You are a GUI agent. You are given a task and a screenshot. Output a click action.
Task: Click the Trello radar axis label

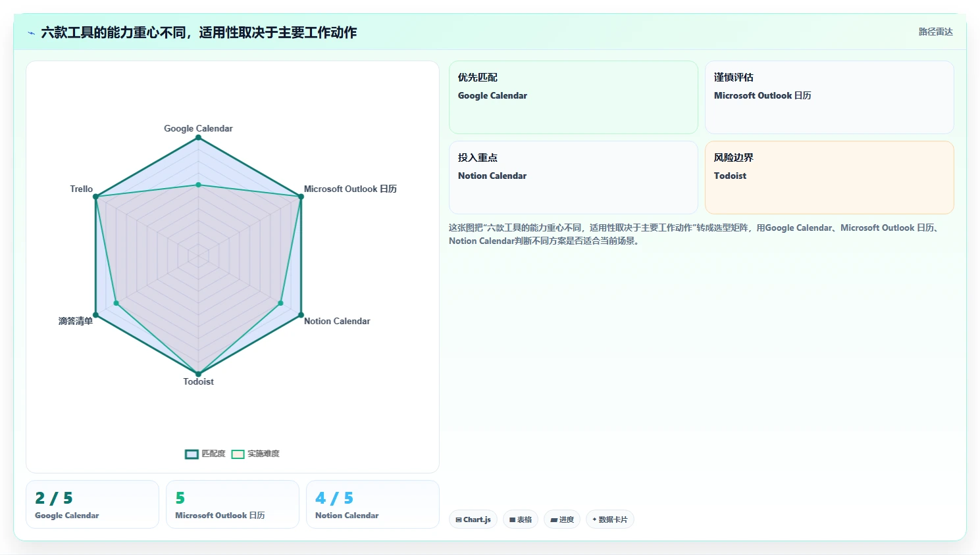click(x=82, y=189)
